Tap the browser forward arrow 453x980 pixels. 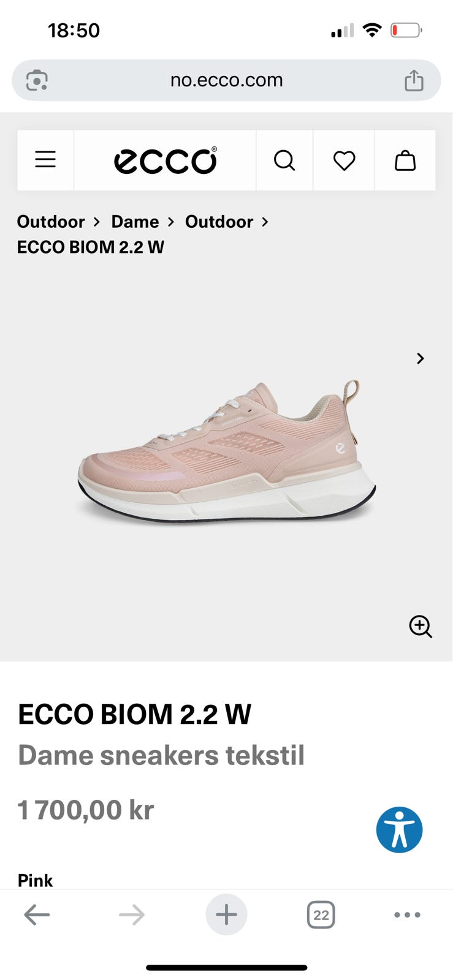(132, 915)
